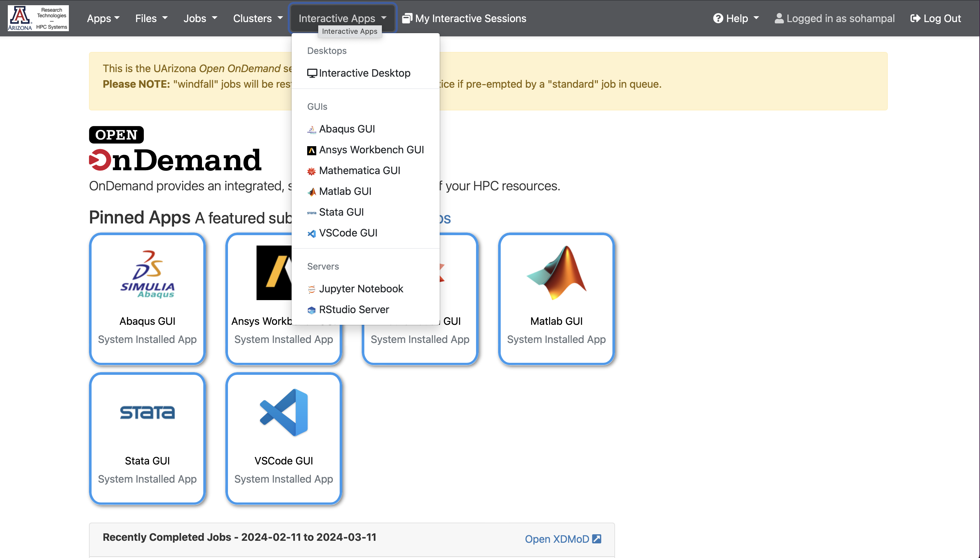Click the Stata logo tile
Image resolution: width=980 pixels, height=558 pixels.
(147, 412)
